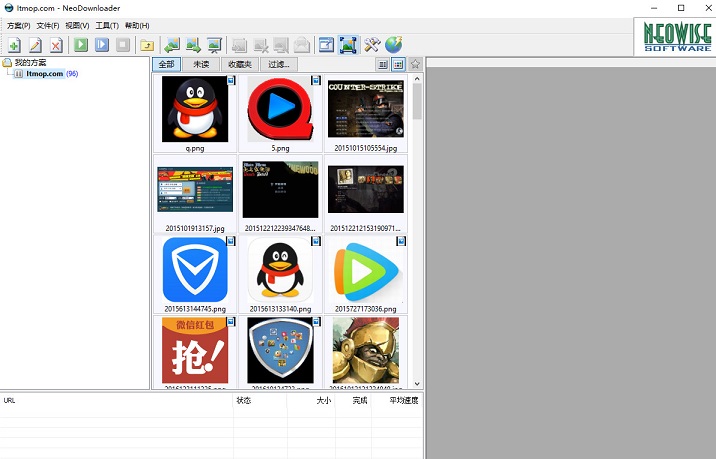Viewport: 716px width, 459px height.
Task: Start downloading with the green play icon
Action: pyautogui.click(x=81, y=44)
